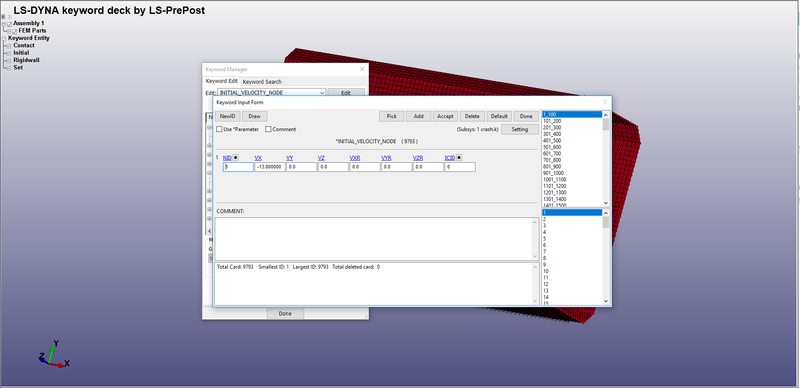Expand the Initial keyword node

pyautogui.click(x=9, y=53)
